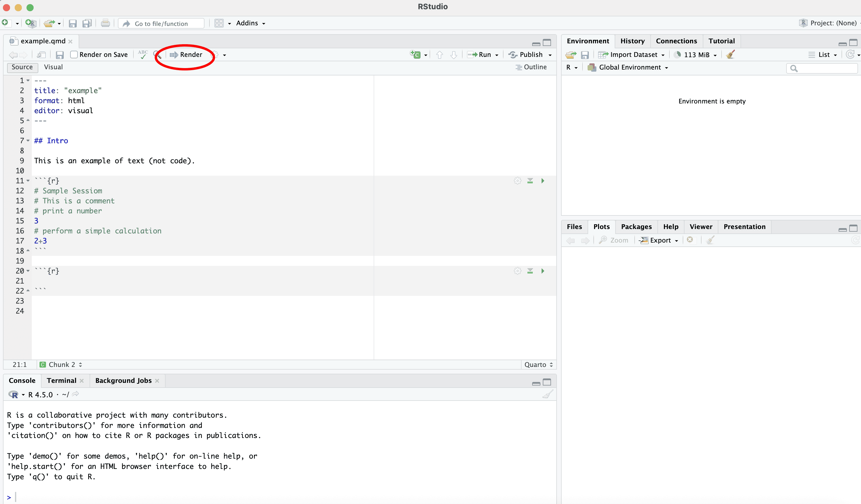
Task: Insert a new code chunk icon
Action: [415, 55]
